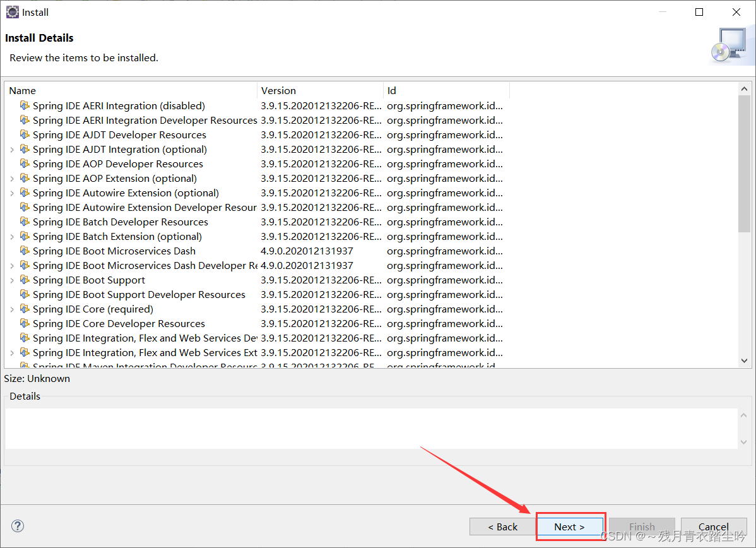756x548 pixels.
Task: Click the version cell of Spring IDE AJDT Developer Resources
Action: tap(321, 134)
